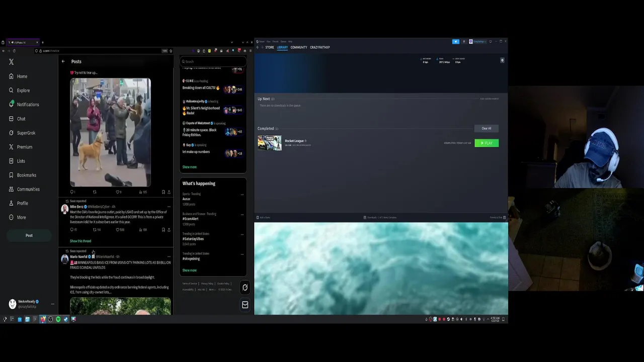This screenshot has height=362, width=644.
Task: Open Notifications in X sidebar
Action: (24, 105)
